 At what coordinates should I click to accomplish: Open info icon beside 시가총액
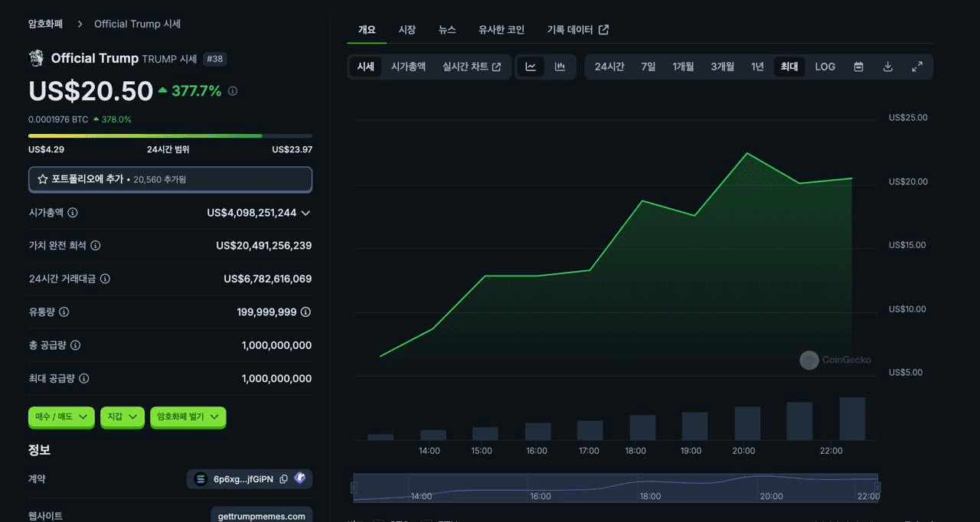pos(73,213)
